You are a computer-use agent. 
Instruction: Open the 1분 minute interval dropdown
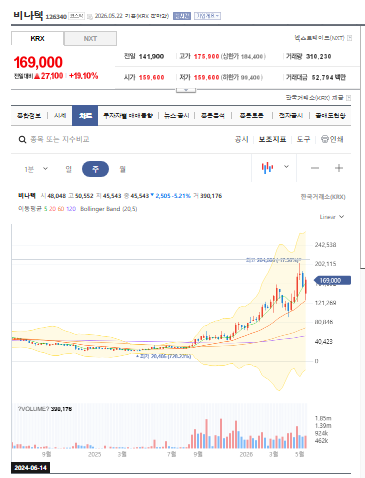pos(36,169)
